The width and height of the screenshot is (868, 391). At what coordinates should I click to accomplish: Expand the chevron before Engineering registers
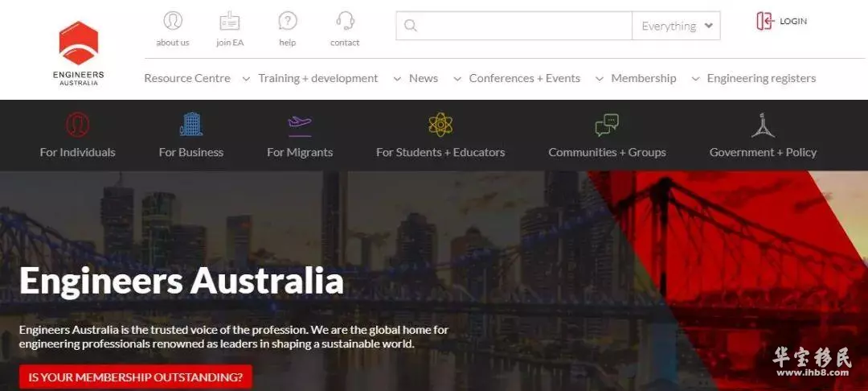(695, 79)
